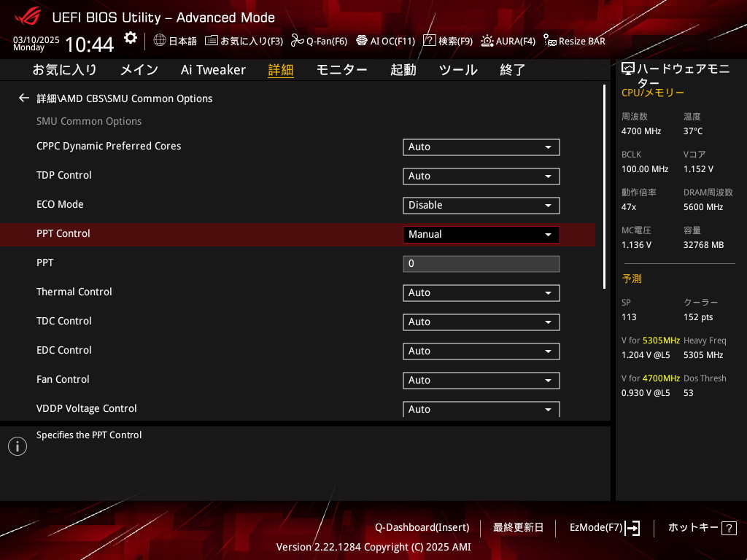Click the 検索(F9) question mark icon
747x560 pixels.
tap(429, 40)
